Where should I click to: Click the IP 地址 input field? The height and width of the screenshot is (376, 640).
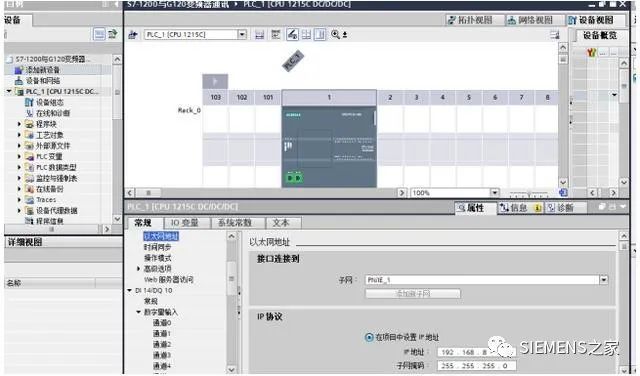476,352
